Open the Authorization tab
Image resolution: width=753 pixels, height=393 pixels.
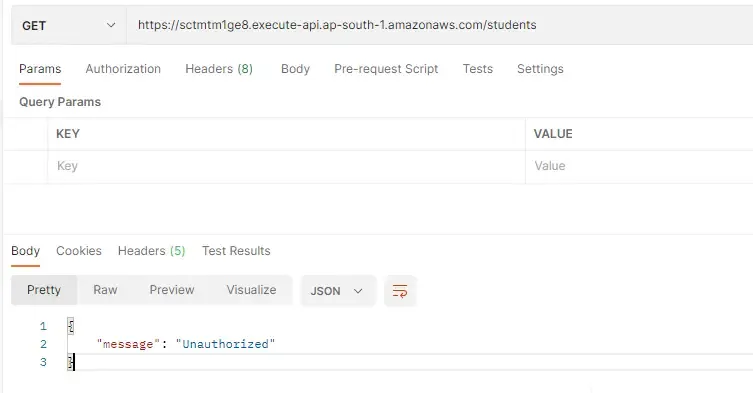click(x=123, y=69)
